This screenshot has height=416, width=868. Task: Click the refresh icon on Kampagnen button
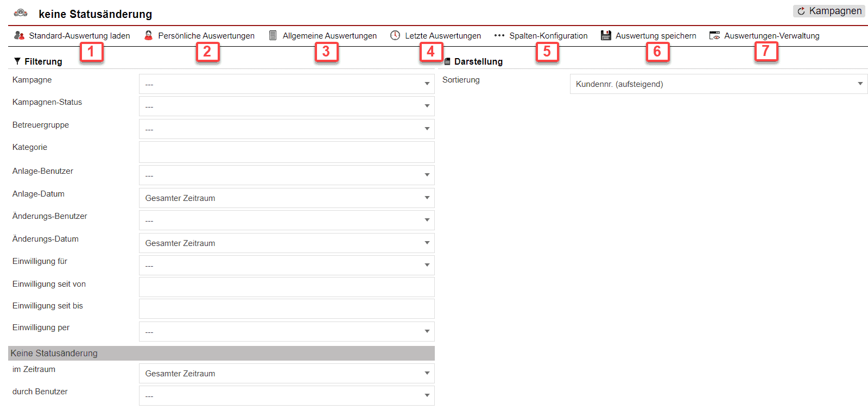801,11
